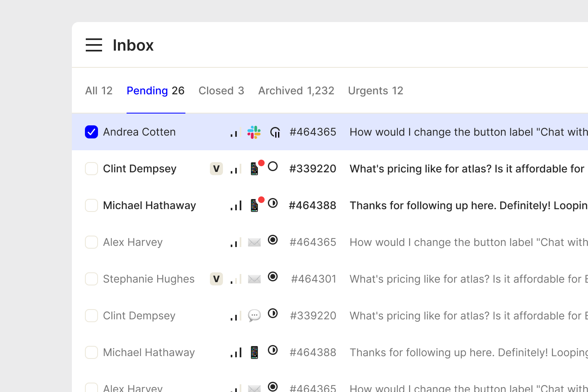Screen dimensions: 588x392
Task: Click the chat bubble icon in grey Clint Dempsey row
Action: pyautogui.click(x=254, y=316)
